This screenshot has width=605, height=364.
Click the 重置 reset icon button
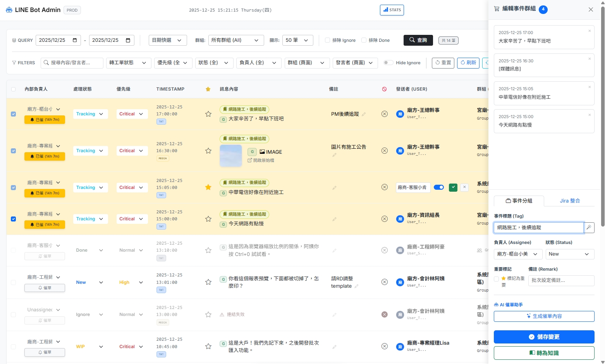coord(443,63)
